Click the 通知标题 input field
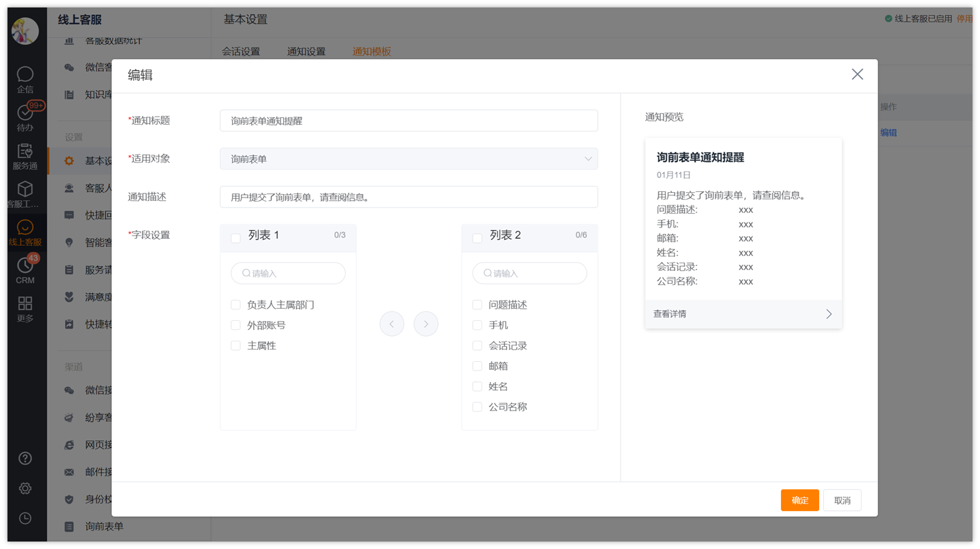 click(409, 121)
